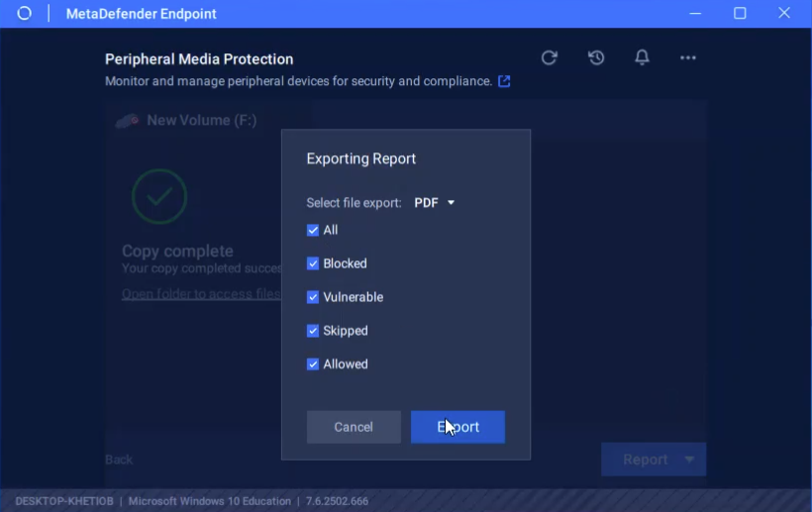Maximize the MetaDefender Endpoint window
Image resolution: width=812 pixels, height=512 pixels.
[x=740, y=14]
